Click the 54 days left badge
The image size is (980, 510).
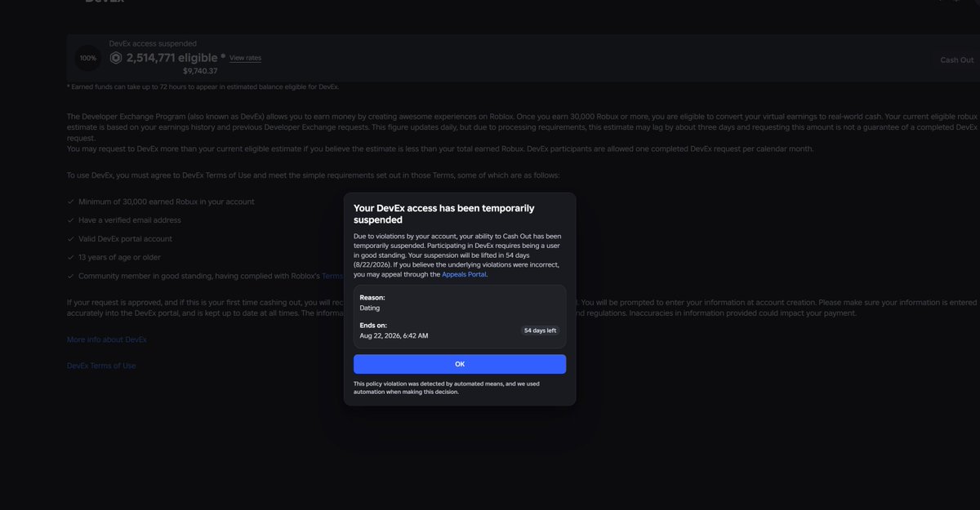540,330
